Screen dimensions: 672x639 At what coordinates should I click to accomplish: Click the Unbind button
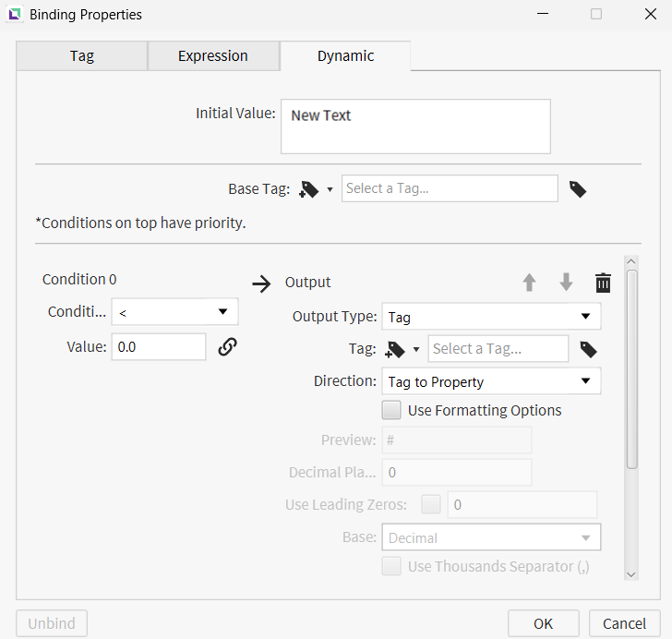(x=52, y=623)
